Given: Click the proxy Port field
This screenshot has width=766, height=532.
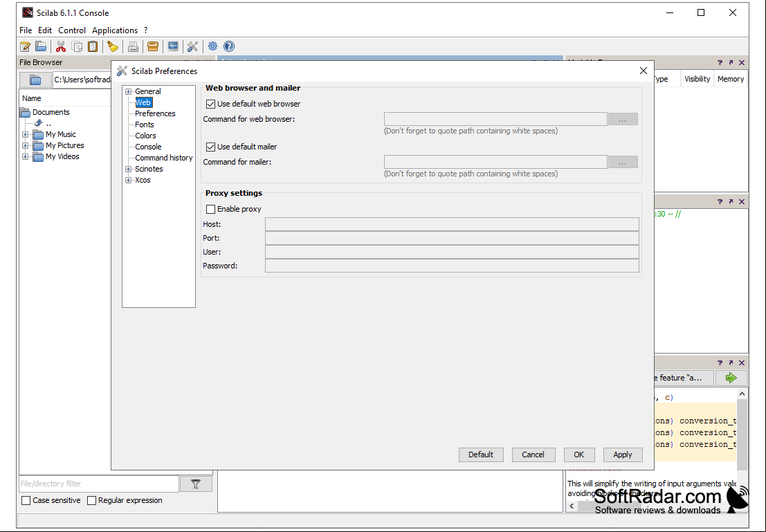Looking at the screenshot, I should 452,239.
